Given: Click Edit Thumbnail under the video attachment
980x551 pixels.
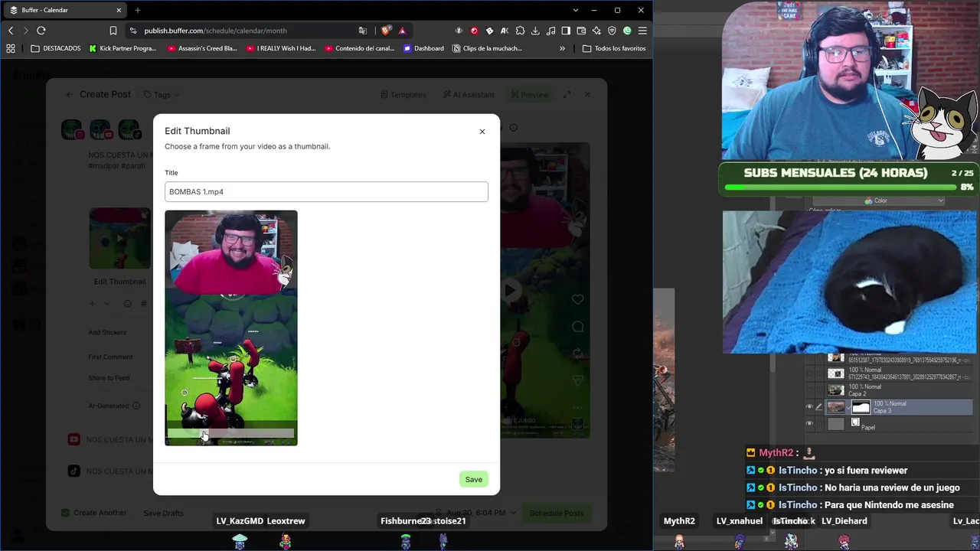Looking at the screenshot, I should [x=119, y=282].
